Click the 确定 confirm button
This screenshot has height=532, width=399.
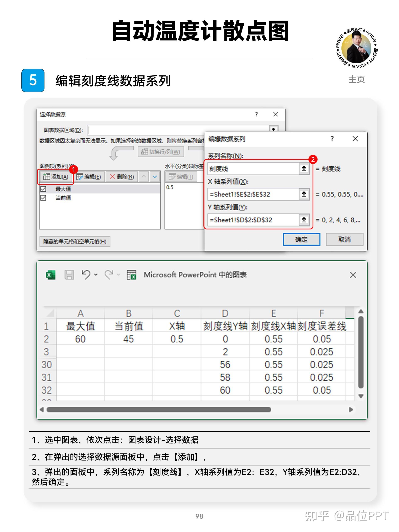click(301, 239)
